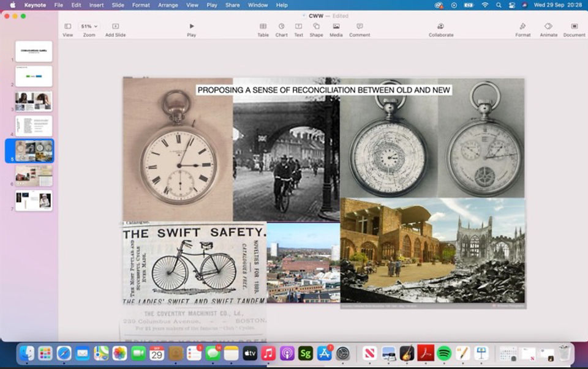Expand the CWW document title menu
The height and width of the screenshot is (369, 588).
(x=316, y=16)
